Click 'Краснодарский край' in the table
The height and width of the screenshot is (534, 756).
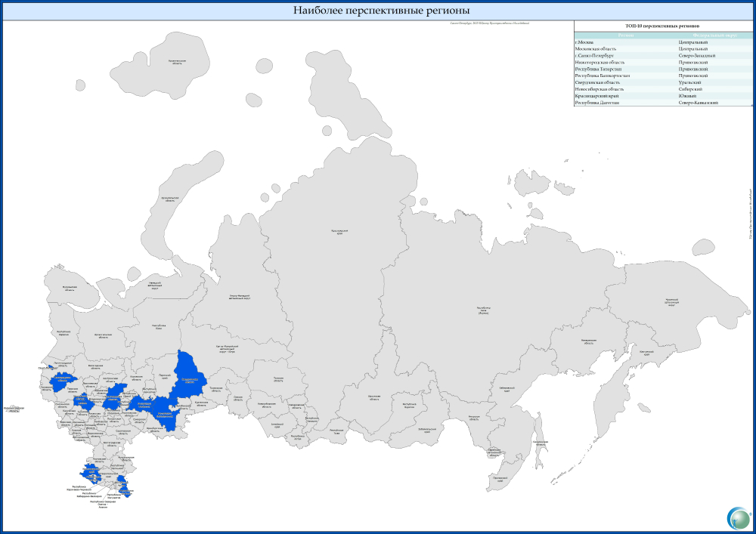click(x=596, y=97)
